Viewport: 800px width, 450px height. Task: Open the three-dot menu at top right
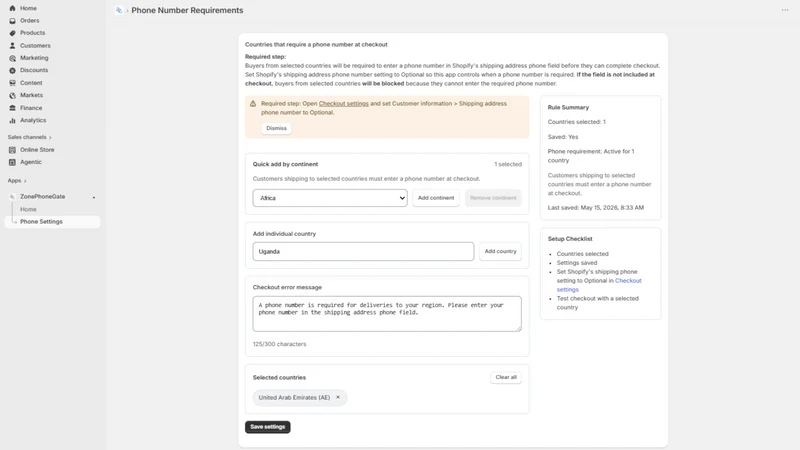point(785,10)
